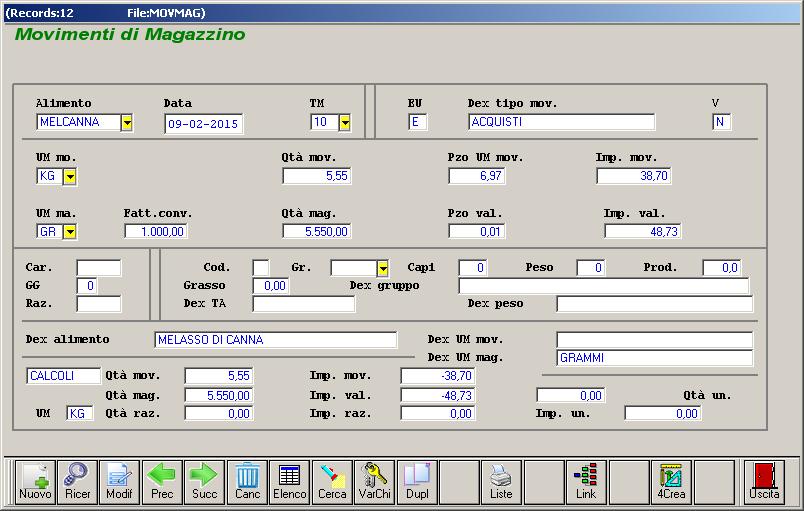This screenshot has height=511, width=804.
Task: Click Pzo UM mov. field 6,97
Action: tap(477, 176)
